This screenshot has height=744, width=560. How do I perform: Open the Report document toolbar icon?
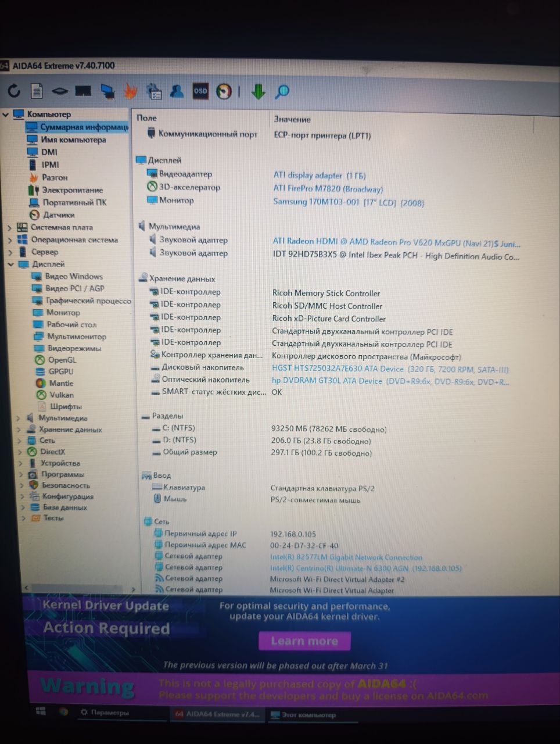click(x=37, y=91)
